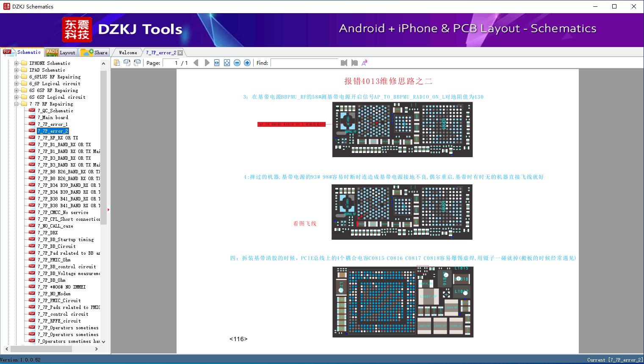Viewport: 644px width, 364px height.
Task: Click the PDF icon beside 7_7P_BB_Circuit
Action: tap(32, 246)
